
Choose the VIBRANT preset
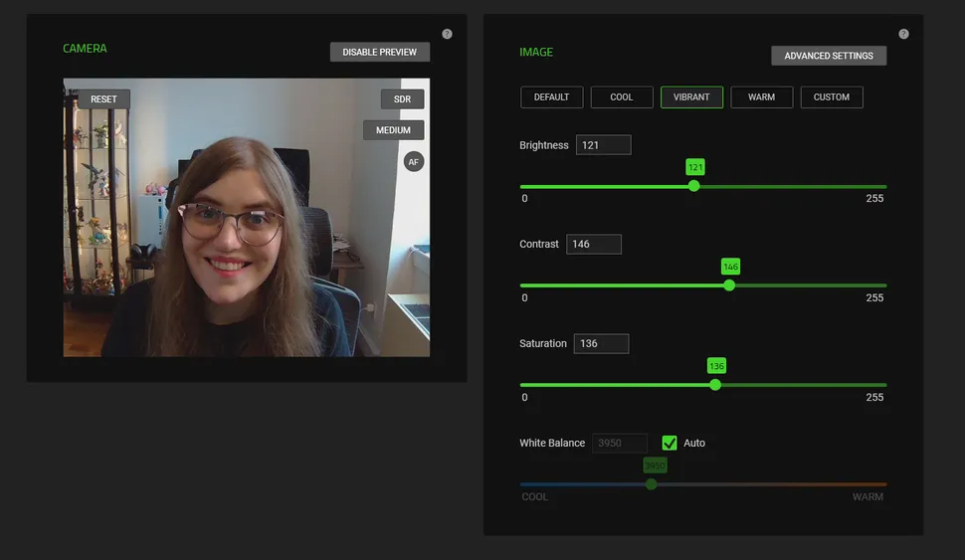pyautogui.click(x=691, y=97)
